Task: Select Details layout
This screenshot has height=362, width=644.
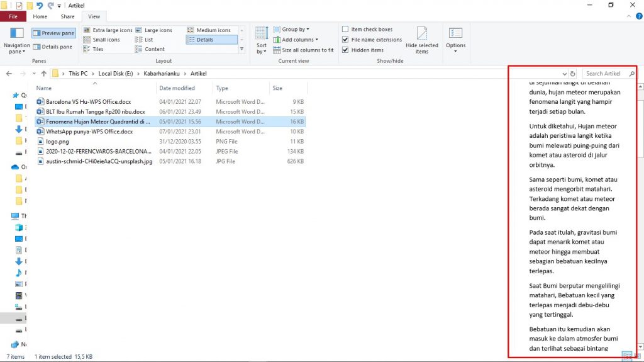Action: click(211, 40)
